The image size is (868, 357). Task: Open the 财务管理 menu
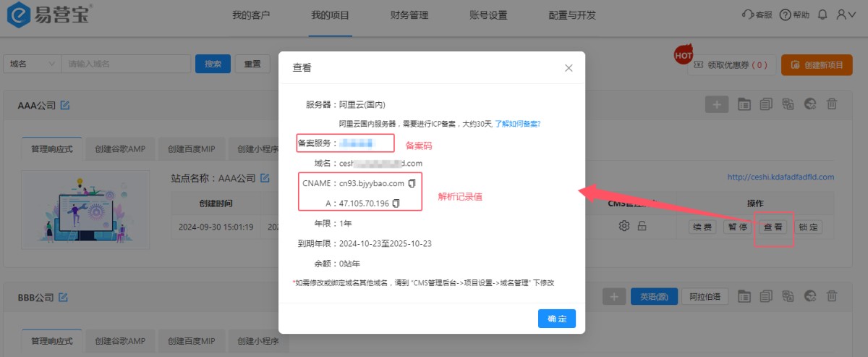pyautogui.click(x=409, y=14)
